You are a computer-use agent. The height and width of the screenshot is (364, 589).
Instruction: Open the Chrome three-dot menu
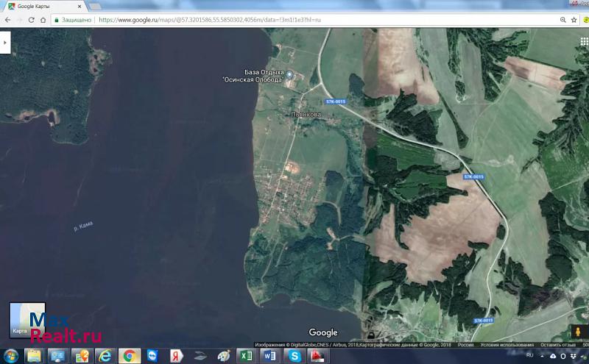pos(582,20)
